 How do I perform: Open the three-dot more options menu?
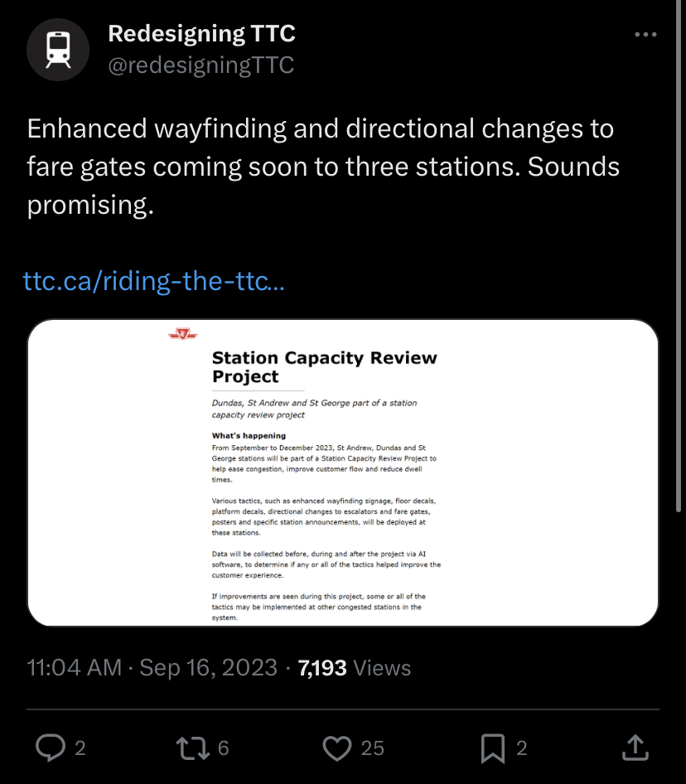pos(645,35)
